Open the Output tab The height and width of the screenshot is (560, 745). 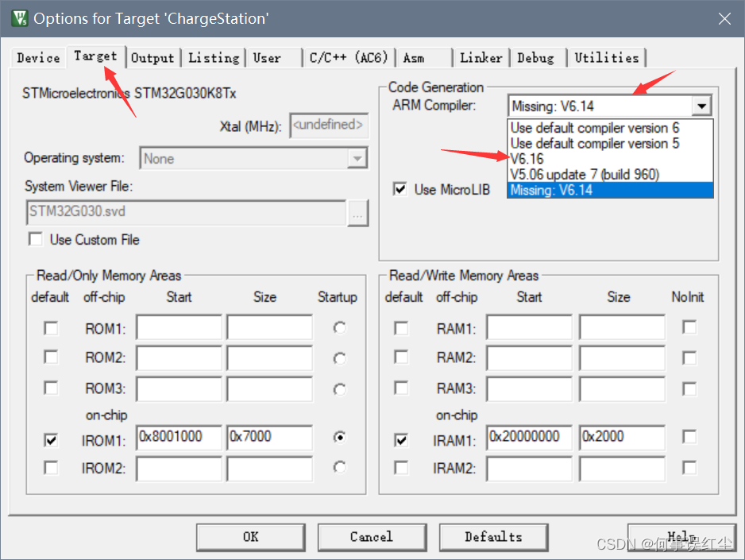pyautogui.click(x=153, y=58)
